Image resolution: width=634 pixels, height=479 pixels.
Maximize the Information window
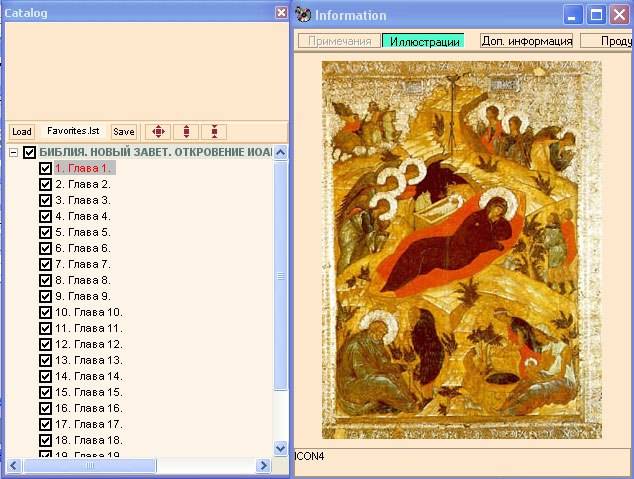coord(596,15)
